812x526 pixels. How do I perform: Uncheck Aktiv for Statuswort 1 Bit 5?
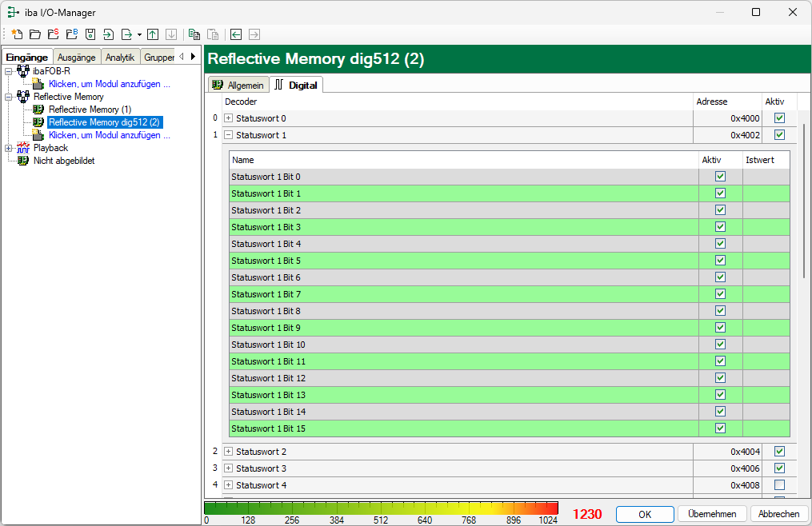pyautogui.click(x=720, y=261)
